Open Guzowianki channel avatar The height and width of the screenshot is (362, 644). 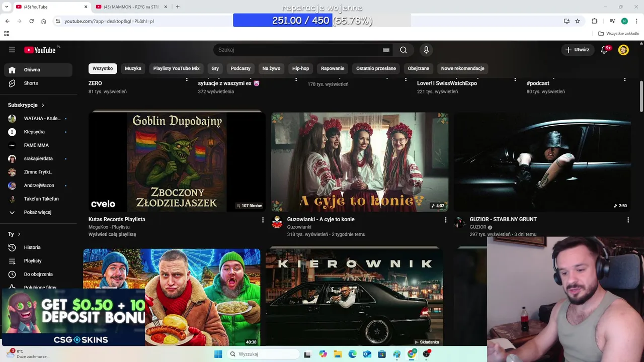point(277,222)
